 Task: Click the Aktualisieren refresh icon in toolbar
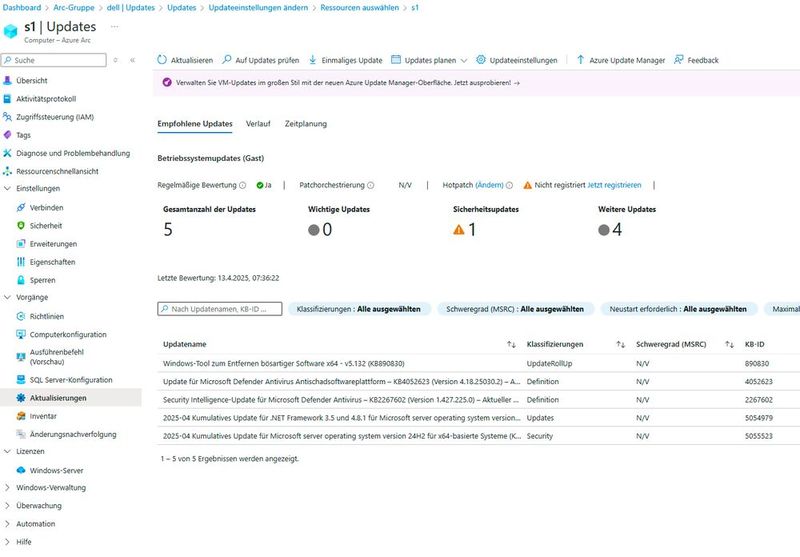click(x=162, y=60)
